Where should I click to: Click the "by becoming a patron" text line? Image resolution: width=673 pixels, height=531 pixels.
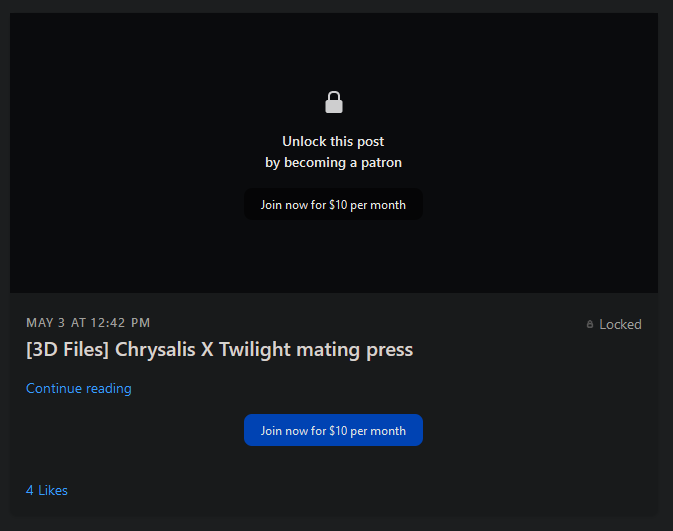pyautogui.click(x=333, y=162)
